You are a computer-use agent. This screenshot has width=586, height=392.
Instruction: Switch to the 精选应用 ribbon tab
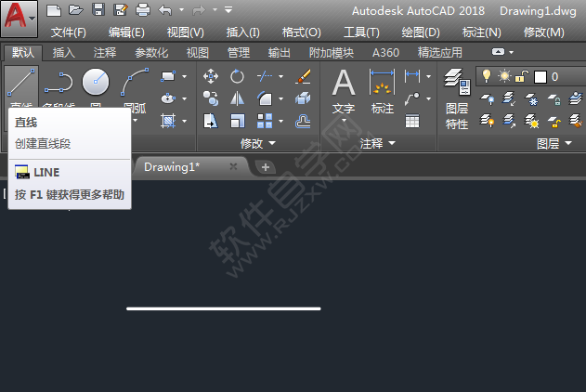pos(440,53)
